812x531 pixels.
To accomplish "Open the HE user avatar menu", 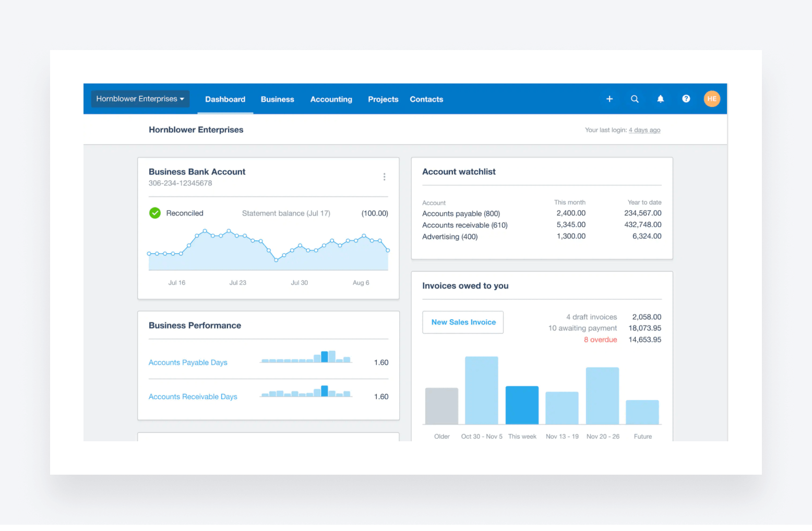I will pos(712,99).
